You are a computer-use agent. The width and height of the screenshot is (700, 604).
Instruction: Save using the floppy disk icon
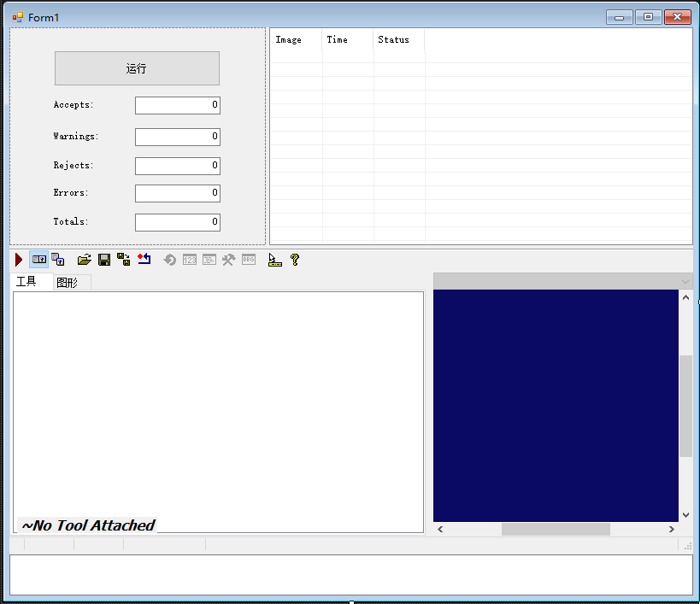click(x=104, y=260)
